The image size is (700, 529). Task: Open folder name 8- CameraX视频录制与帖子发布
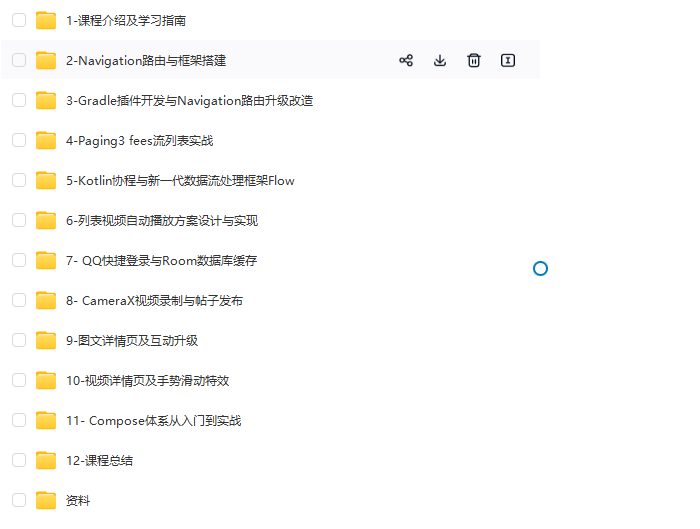154,301
